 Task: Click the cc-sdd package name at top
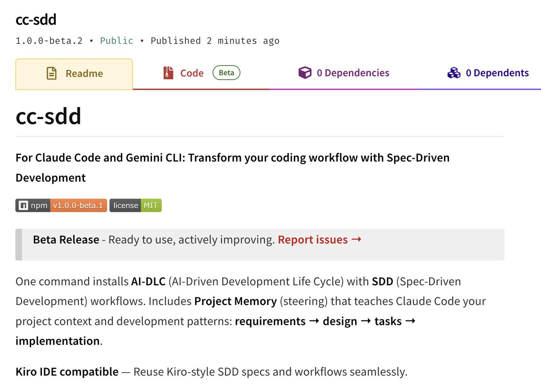36,19
